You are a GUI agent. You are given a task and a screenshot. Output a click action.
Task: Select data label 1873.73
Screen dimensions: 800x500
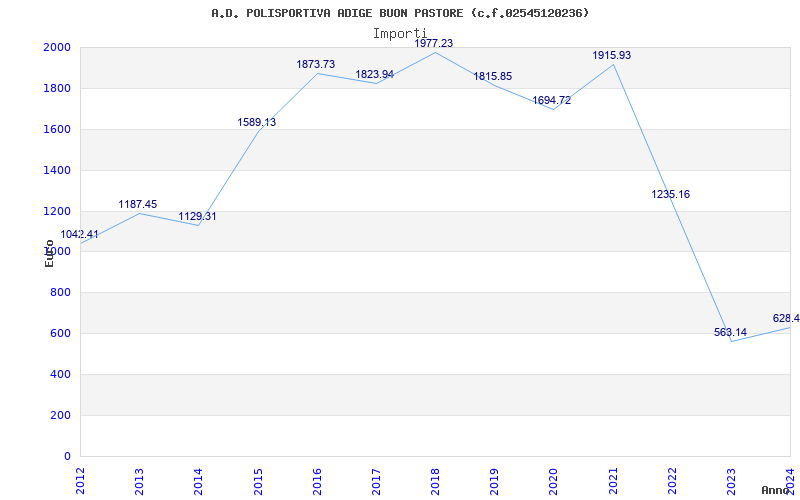tap(316, 64)
